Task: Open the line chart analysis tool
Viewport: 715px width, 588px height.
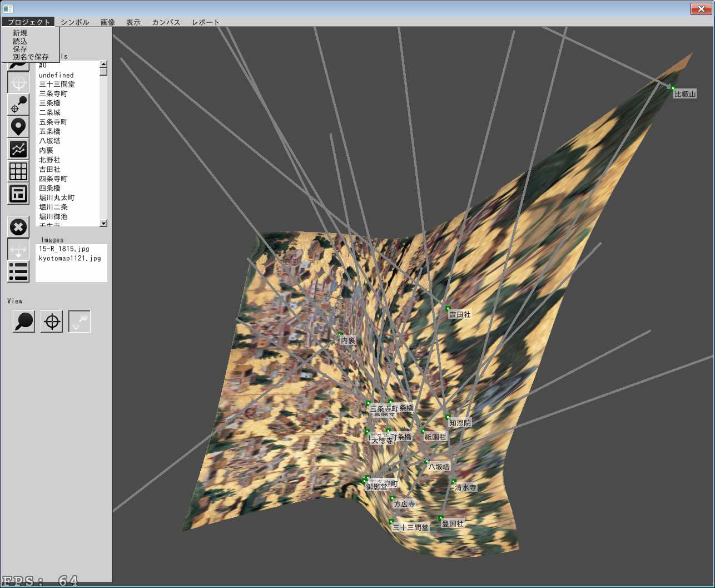Action: pyautogui.click(x=18, y=149)
